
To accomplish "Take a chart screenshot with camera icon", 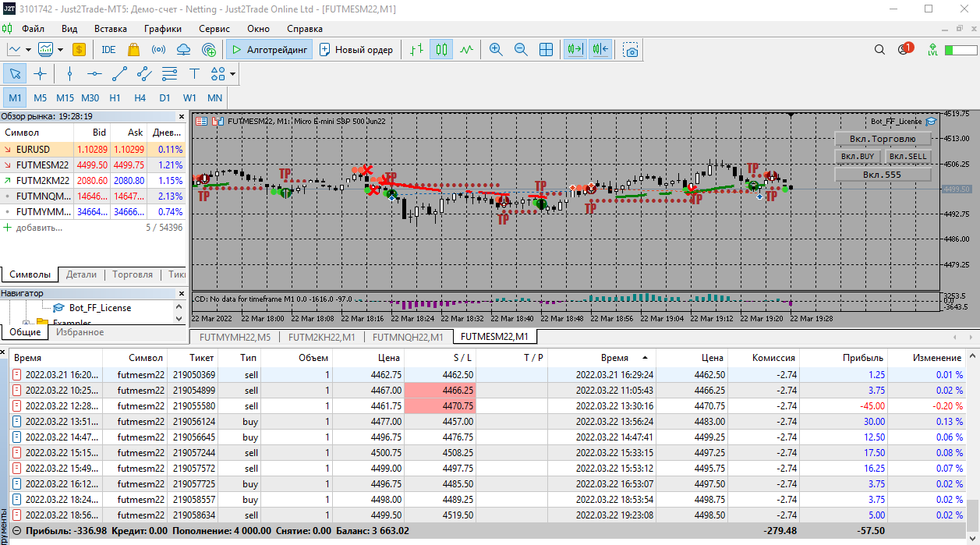I will pyautogui.click(x=631, y=50).
